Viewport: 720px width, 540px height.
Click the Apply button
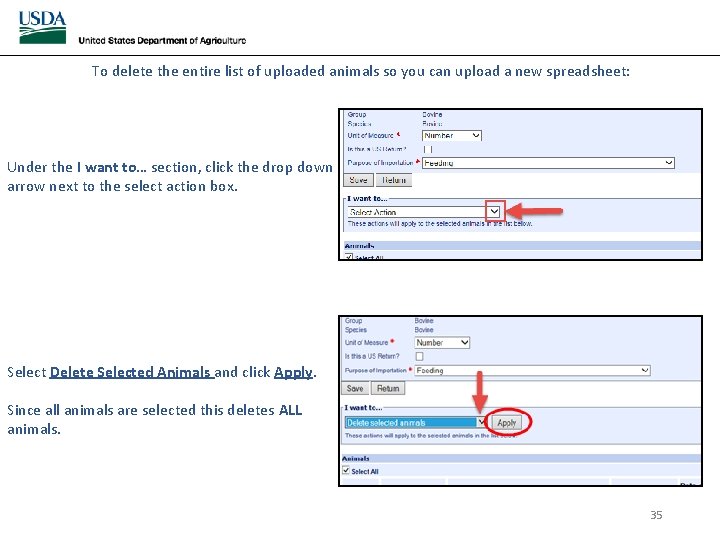click(x=507, y=423)
